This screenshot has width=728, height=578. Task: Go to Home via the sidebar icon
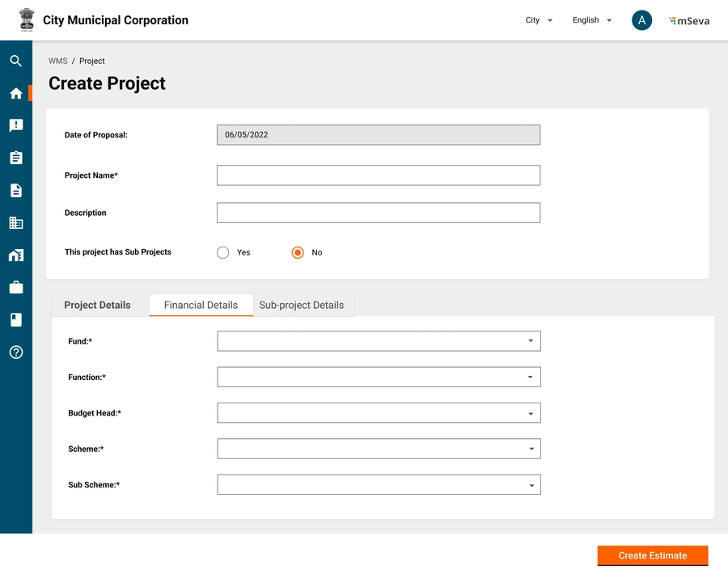[15, 94]
